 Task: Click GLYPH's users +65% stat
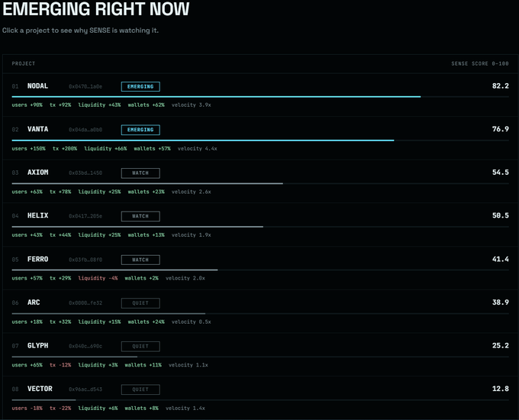[27, 365]
